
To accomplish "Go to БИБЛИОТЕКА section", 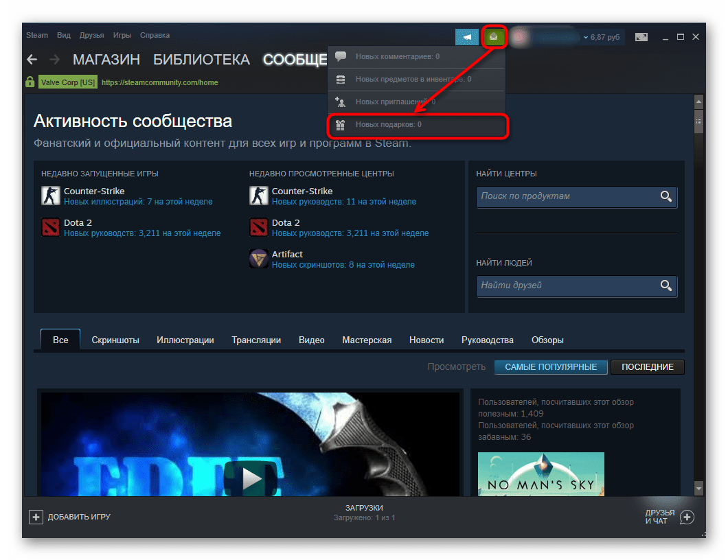I will point(201,60).
